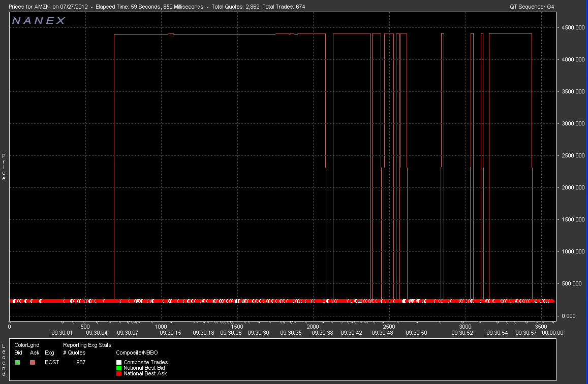Click the '09:30:50' time axis label

tap(416, 333)
